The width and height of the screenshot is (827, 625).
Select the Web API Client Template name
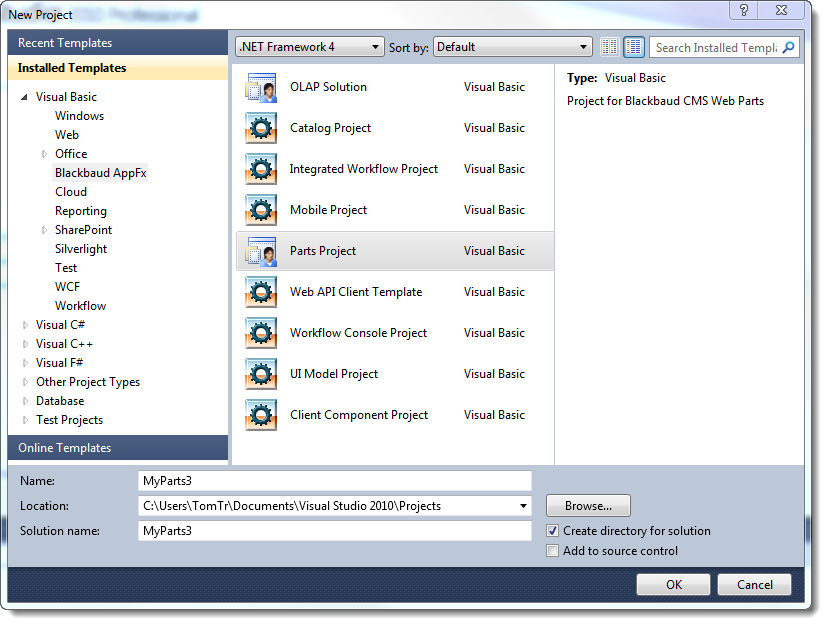pyautogui.click(x=356, y=292)
